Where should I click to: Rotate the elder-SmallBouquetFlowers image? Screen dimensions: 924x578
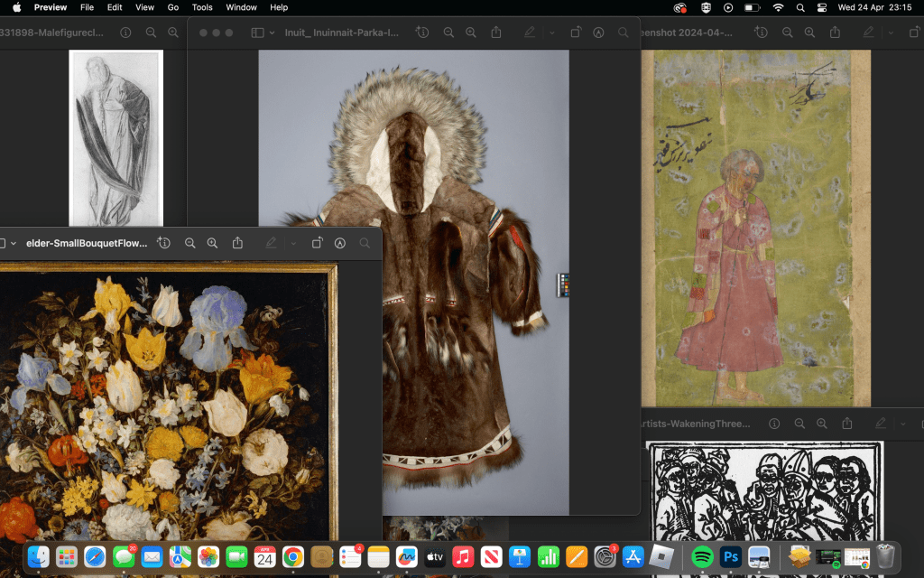318,243
